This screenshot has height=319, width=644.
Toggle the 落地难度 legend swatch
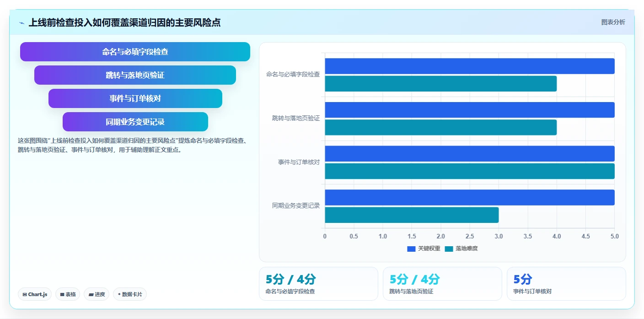click(449, 249)
